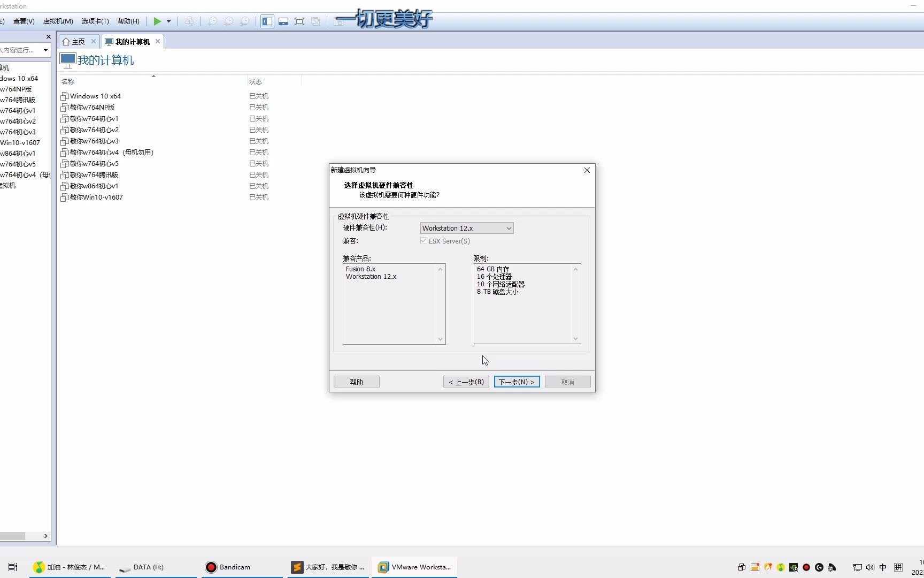Click the snapshot manager toolbar icon
The width and height of the screenshot is (924, 578).
tap(244, 21)
